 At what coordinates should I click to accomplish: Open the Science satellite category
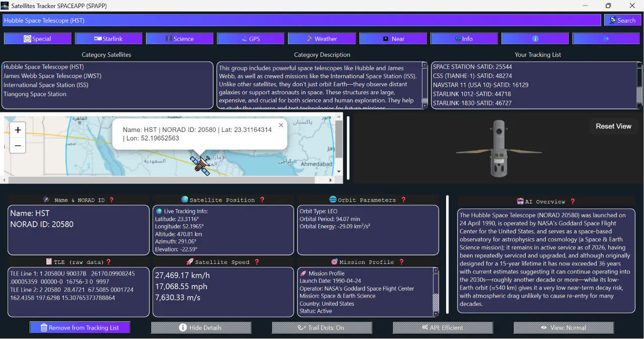tap(180, 39)
